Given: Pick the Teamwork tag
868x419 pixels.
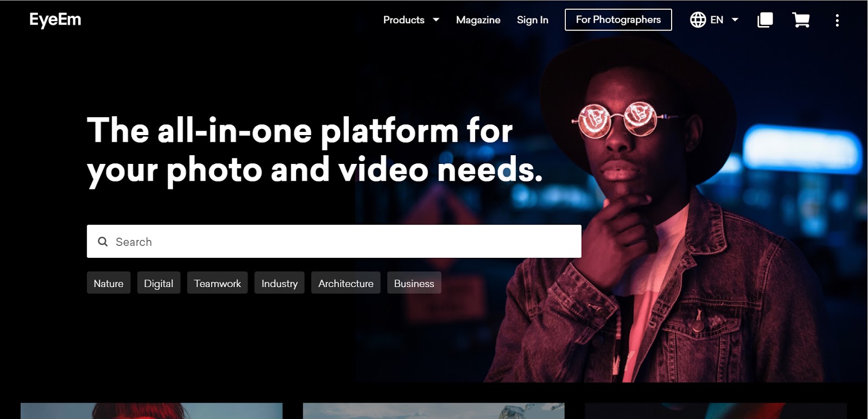Looking at the screenshot, I should click(217, 283).
